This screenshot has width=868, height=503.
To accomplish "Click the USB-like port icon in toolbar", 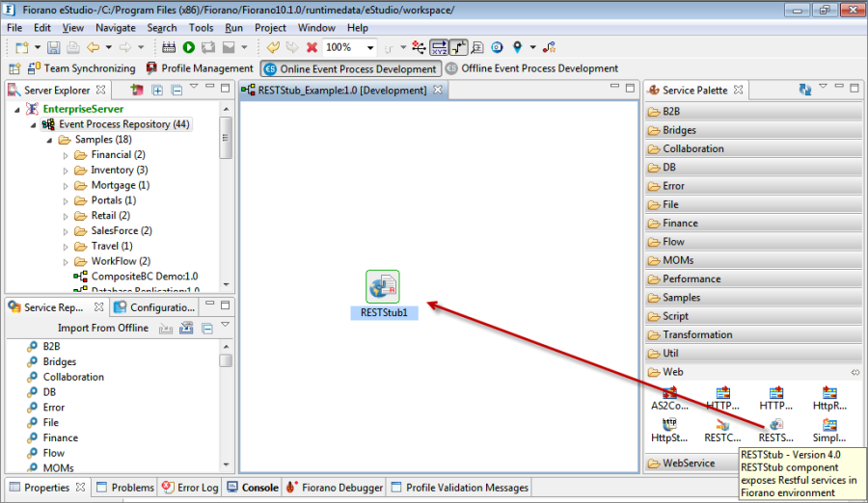I will click(x=420, y=47).
